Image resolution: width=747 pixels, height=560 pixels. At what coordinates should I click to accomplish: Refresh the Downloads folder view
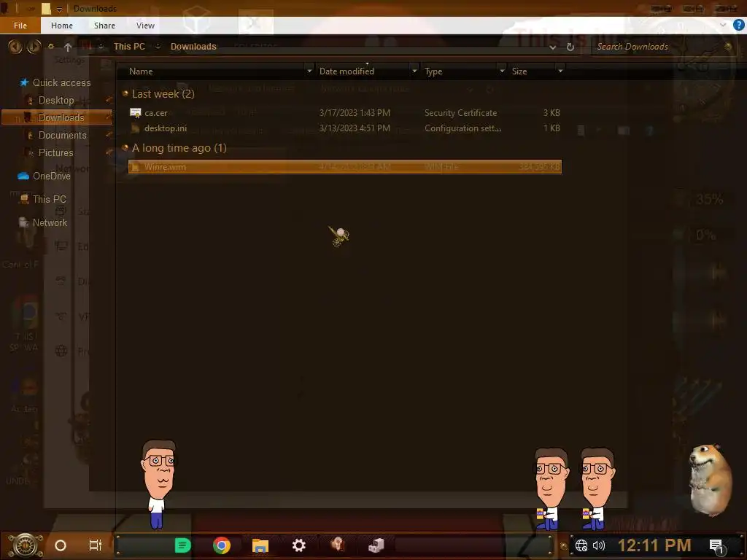[x=570, y=47]
